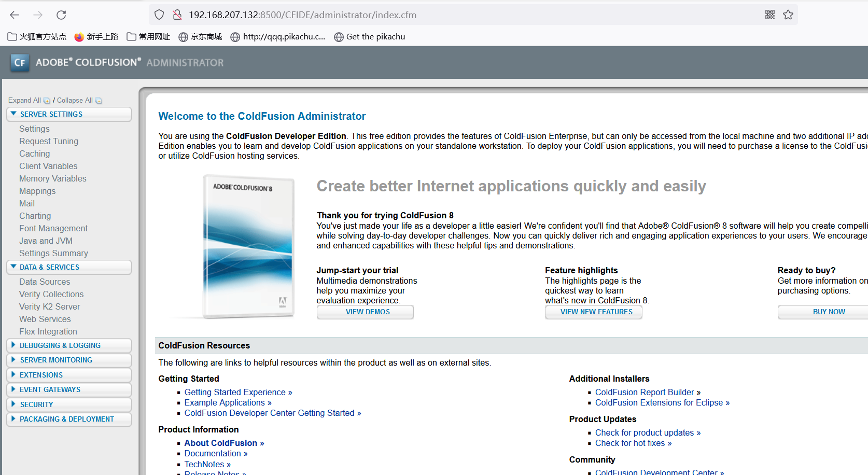Open the 火狐官方站点 bookmark folder
The height and width of the screenshot is (475, 868).
(37, 37)
